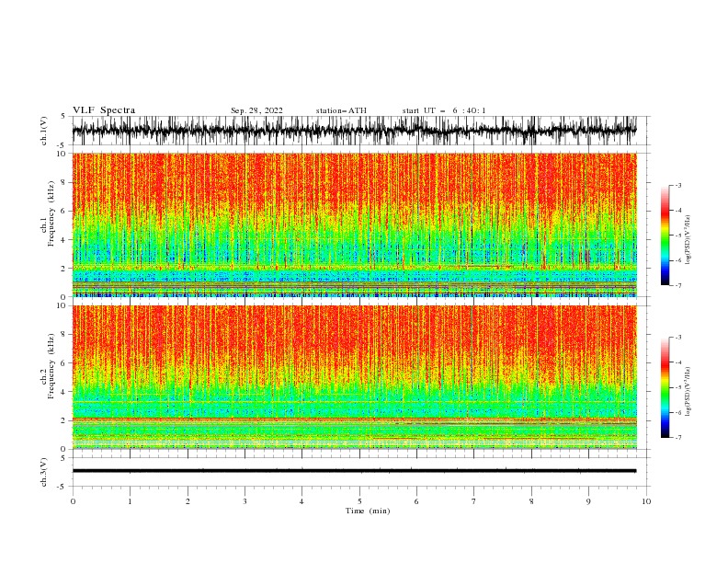Click ch.2 frequency axis "6" tick label
The image size is (728, 563).
point(63,363)
